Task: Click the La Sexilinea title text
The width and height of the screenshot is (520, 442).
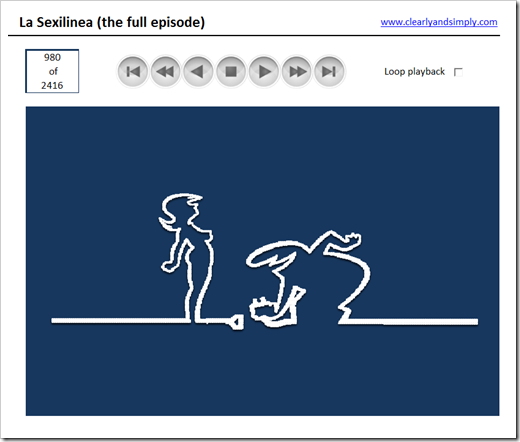Action: [112, 22]
